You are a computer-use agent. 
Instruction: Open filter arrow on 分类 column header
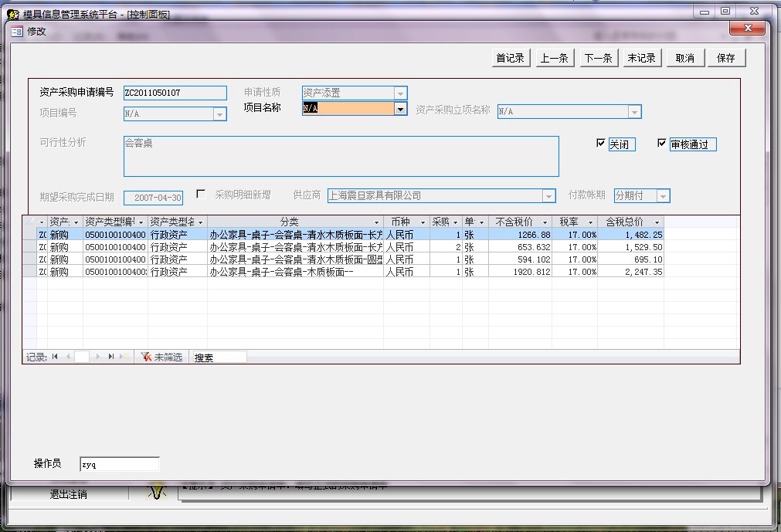point(376,222)
